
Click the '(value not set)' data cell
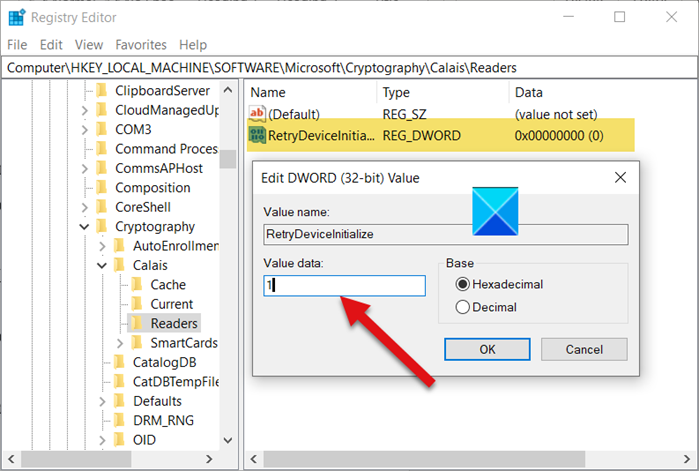556,115
